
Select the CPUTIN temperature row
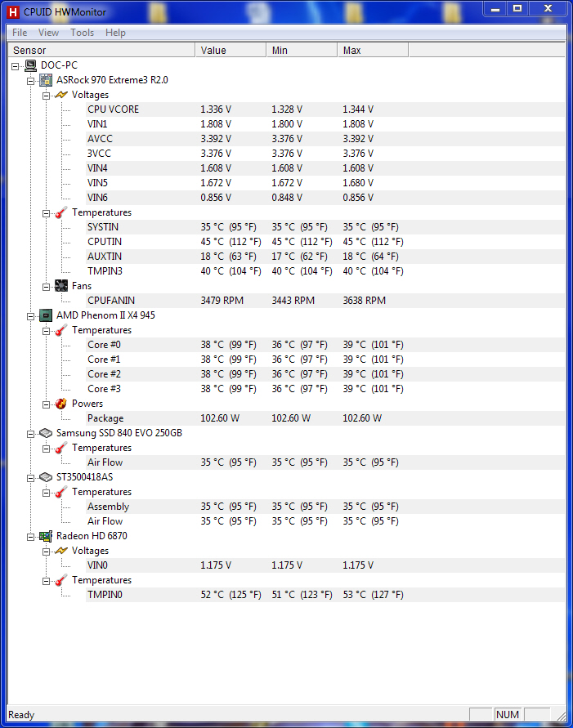tap(325, 242)
